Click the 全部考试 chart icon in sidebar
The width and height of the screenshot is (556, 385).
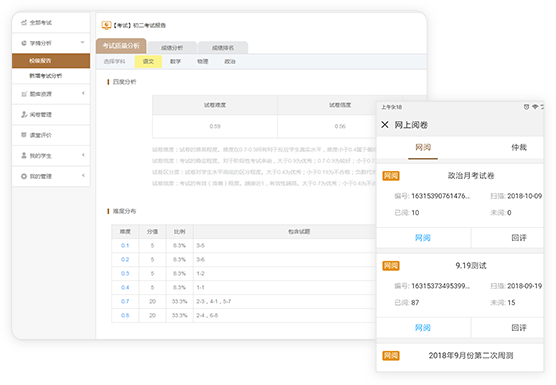[x=24, y=23]
